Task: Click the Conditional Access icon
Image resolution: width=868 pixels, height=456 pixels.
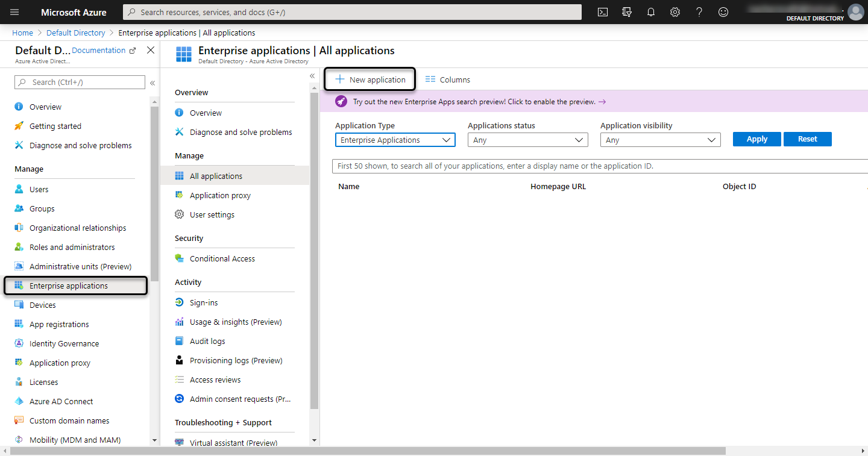Action: [x=179, y=258]
